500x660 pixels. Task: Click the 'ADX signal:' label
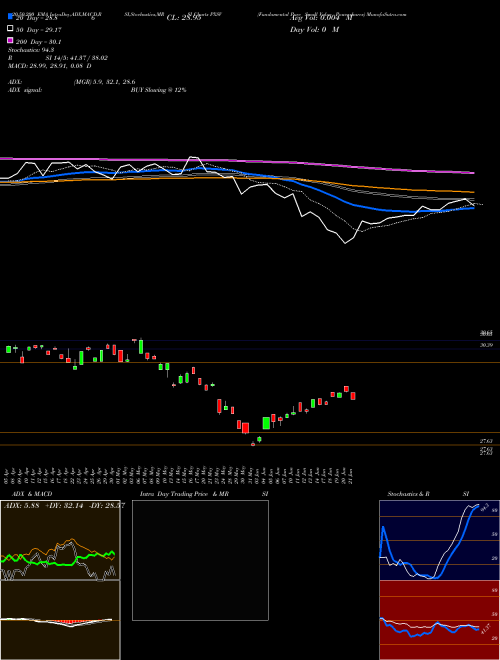25,90
